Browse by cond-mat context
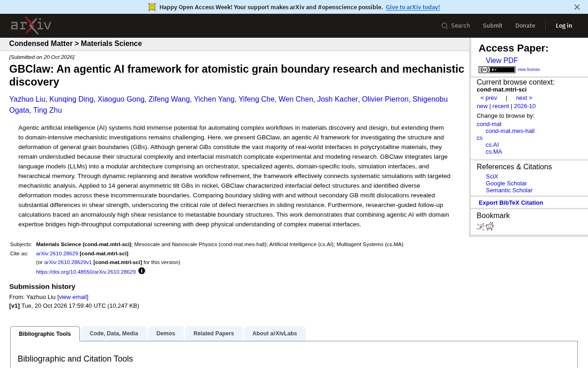This screenshot has width=588, height=368. 489,124
